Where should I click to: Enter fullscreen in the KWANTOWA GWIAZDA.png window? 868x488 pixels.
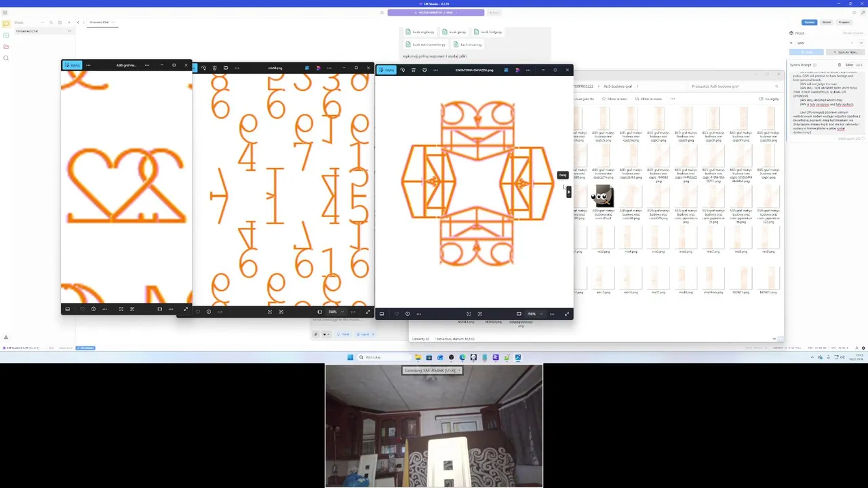(x=567, y=314)
